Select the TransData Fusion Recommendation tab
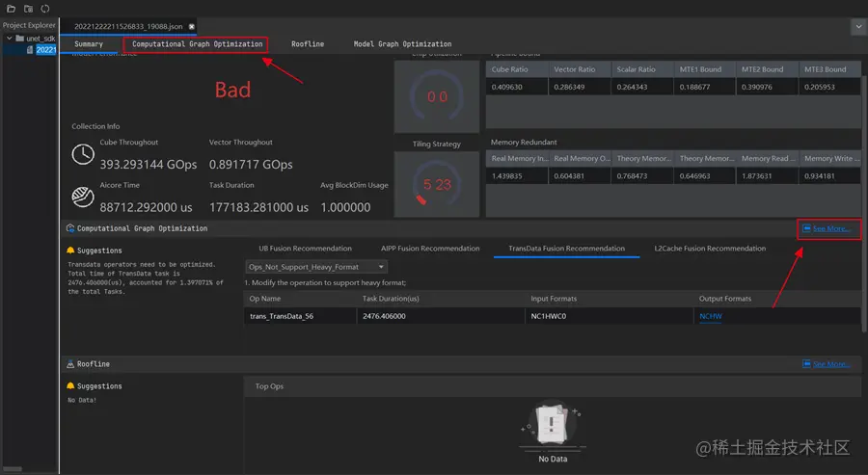 566,249
